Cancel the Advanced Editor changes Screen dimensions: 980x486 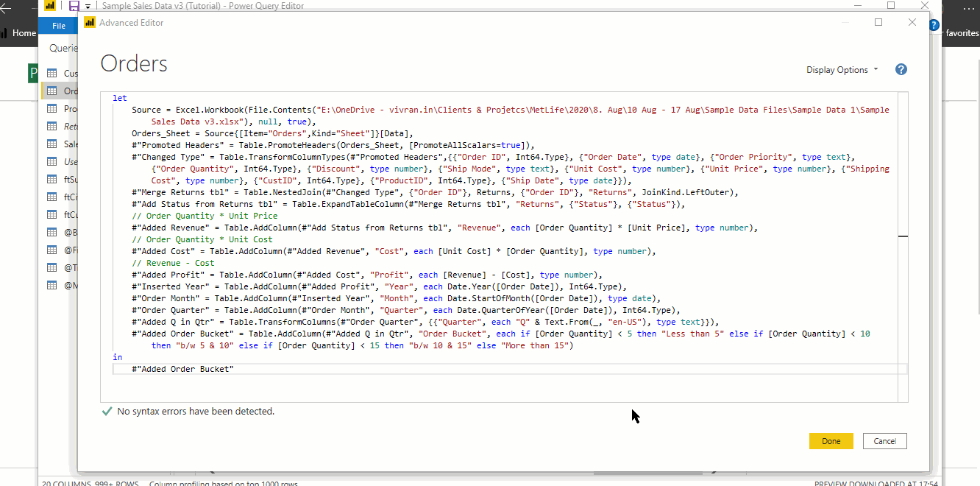click(885, 441)
